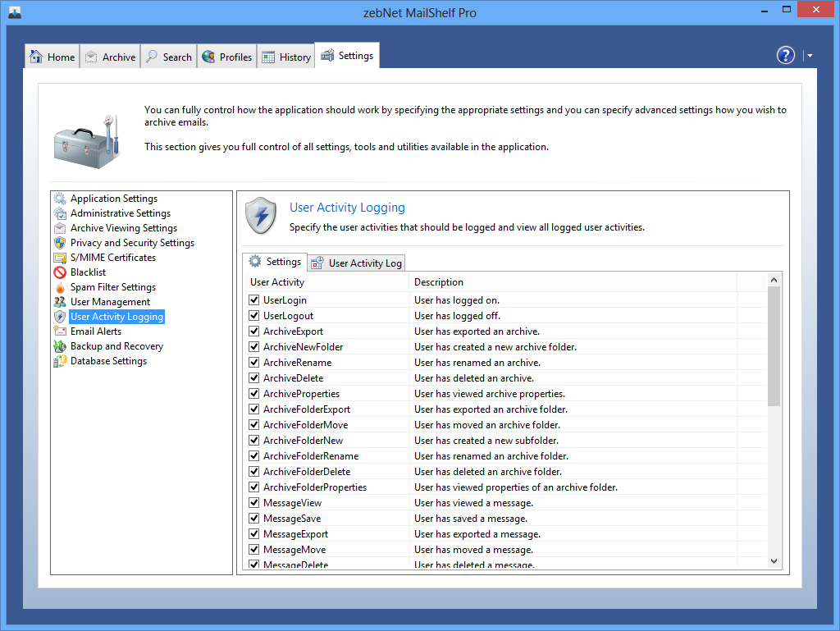This screenshot has height=631, width=840.
Task: Select Privacy and Security Settings
Action: click(x=132, y=243)
